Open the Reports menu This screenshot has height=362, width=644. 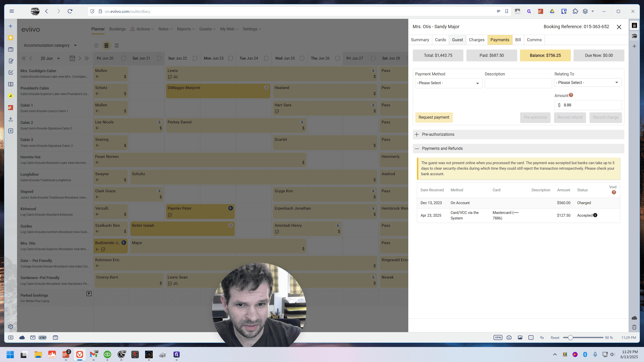[x=186, y=29]
